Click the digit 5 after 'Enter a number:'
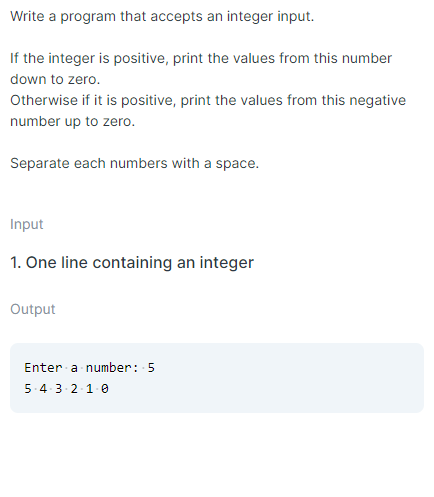The image size is (434, 497). click(x=151, y=368)
